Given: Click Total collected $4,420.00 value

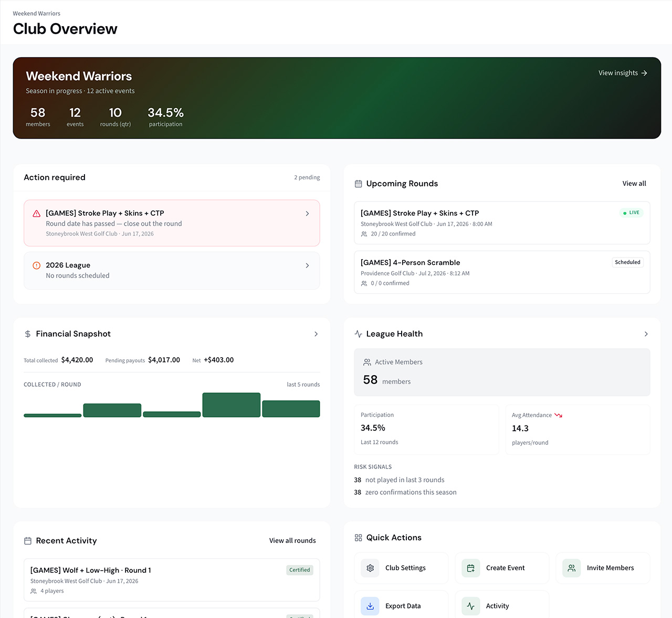Looking at the screenshot, I should click(x=77, y=360).
